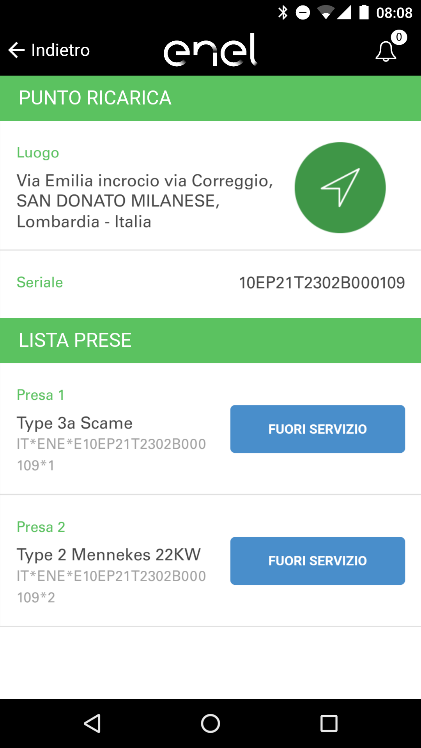Tap Android home circle button

tap(210, 723)
